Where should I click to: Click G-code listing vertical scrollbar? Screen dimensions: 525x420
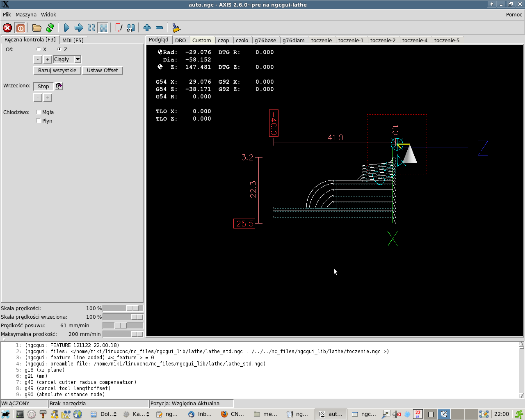pos(521,370)
